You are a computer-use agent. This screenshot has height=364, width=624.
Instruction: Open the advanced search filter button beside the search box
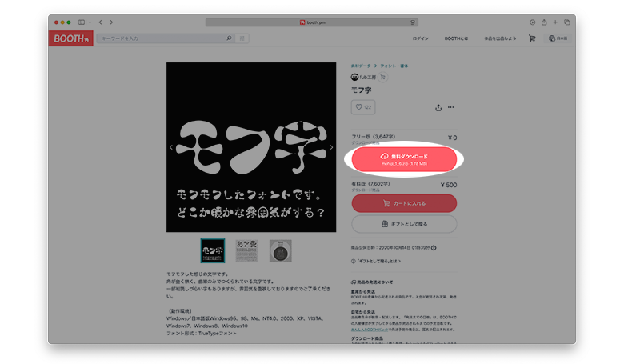[242, 38]
